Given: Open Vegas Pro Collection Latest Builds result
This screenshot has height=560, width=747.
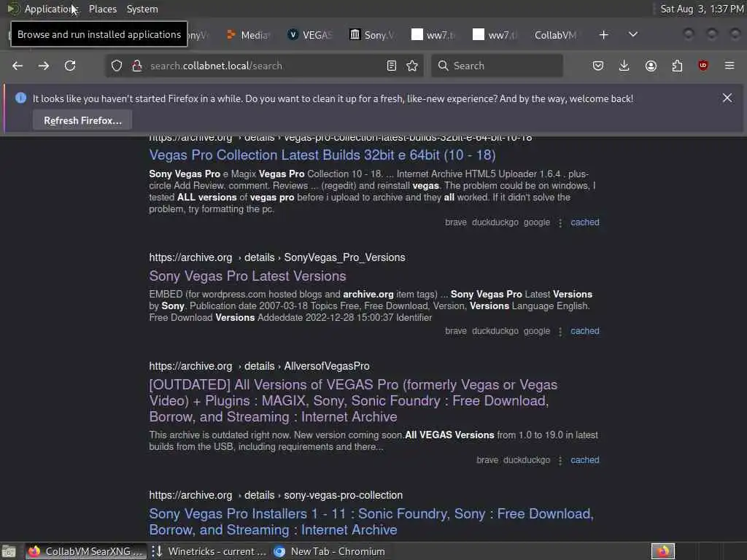Looking at the screenshot, I should (x=322, y=155).
